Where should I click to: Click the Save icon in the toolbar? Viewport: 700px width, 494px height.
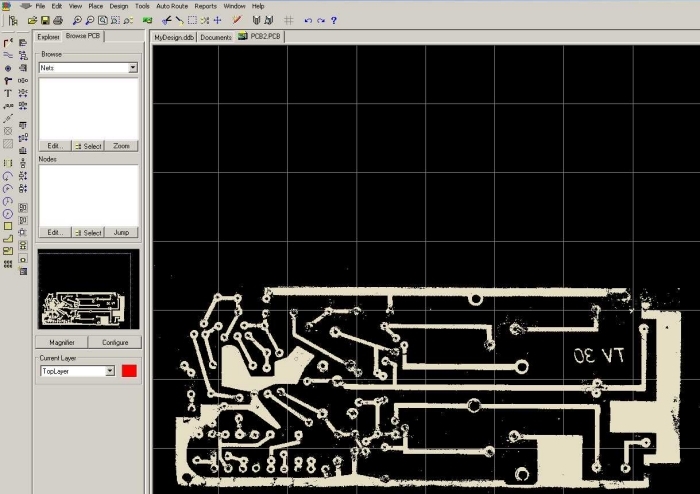point(45,20)
